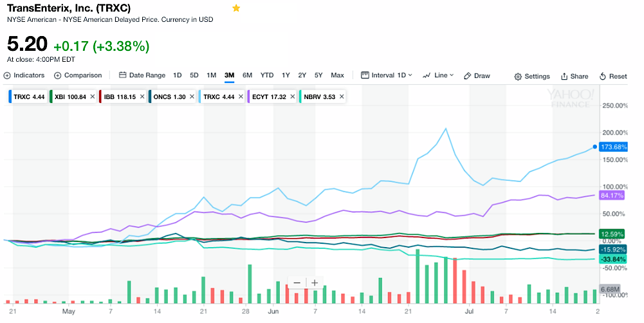Open chart Settings gear
This screenshot has width=644, height=323.
click(532, 77)
